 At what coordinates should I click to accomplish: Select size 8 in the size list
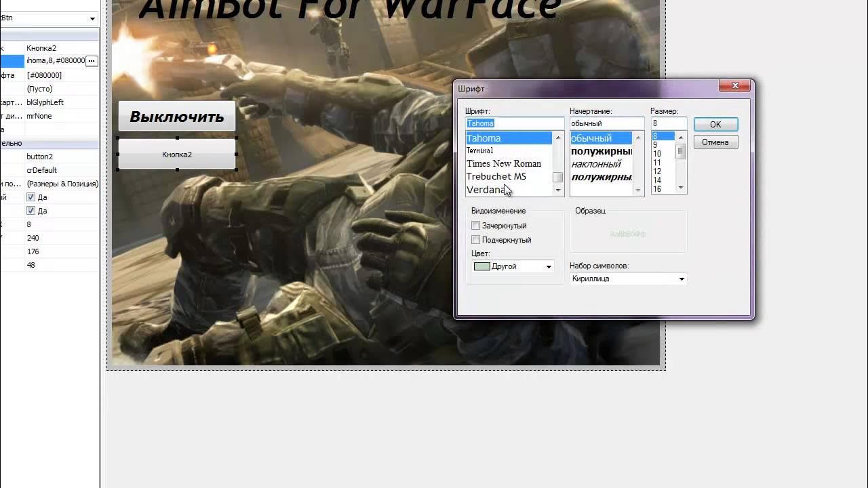click(x=663, y=136)
